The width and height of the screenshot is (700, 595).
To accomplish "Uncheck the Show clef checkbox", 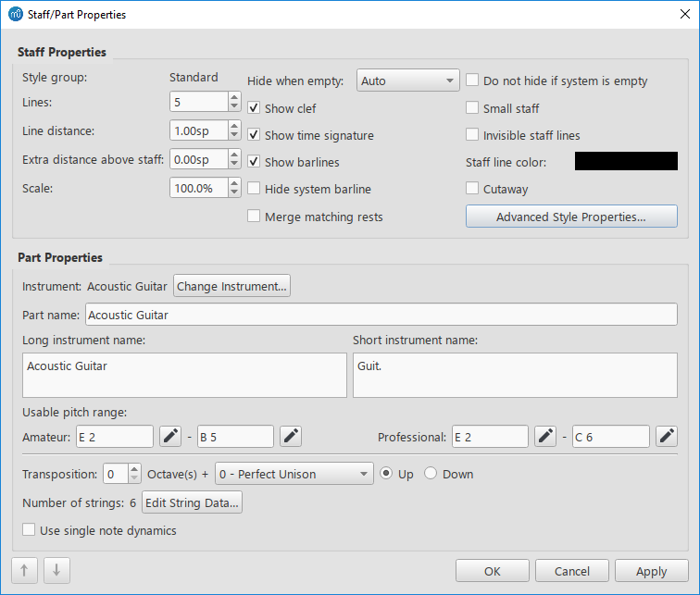I will [x=255, y=108].
